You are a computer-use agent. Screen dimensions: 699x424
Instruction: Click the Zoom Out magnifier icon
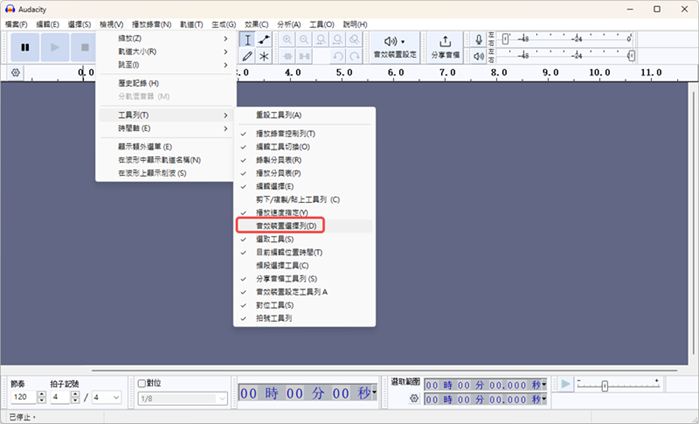click(x=304, y=40)
